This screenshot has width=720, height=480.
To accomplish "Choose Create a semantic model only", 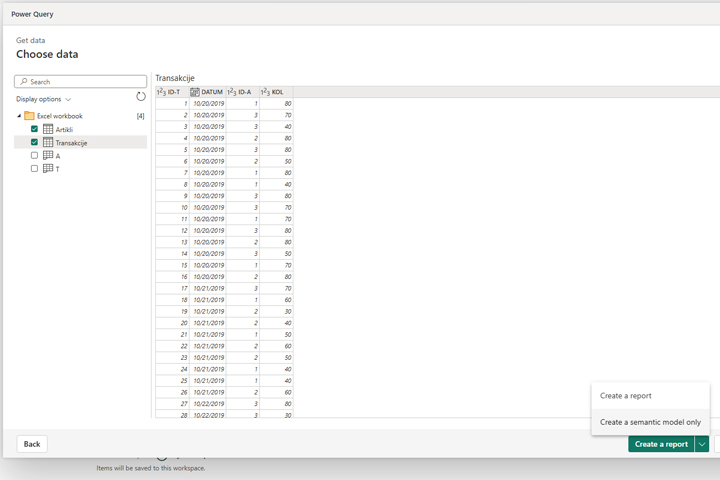I will (650, 422).
